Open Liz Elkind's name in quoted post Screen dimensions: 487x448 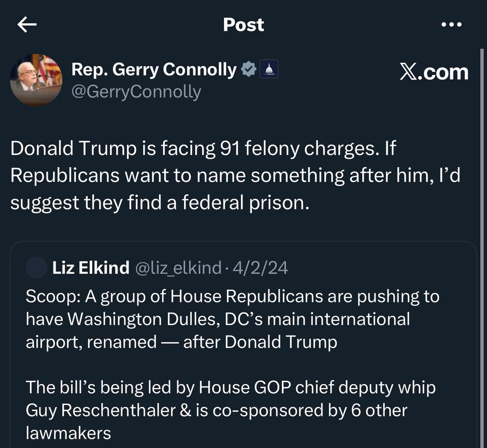(91, 267)
